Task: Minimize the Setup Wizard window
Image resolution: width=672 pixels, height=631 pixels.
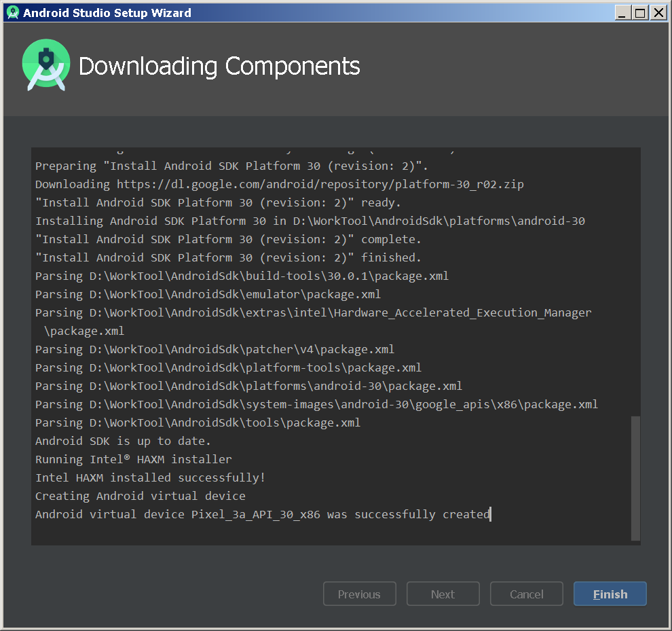Action: (x=622, y=13)
